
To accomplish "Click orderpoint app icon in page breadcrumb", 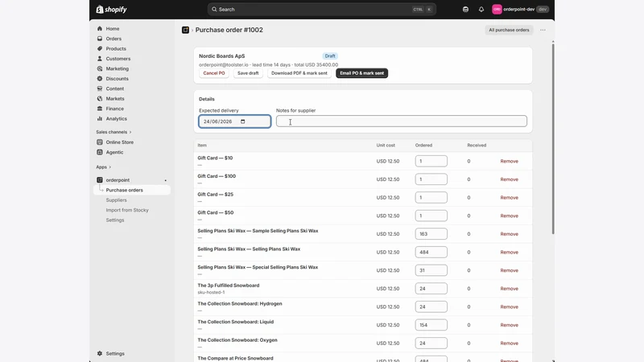I will pos(185,30).
